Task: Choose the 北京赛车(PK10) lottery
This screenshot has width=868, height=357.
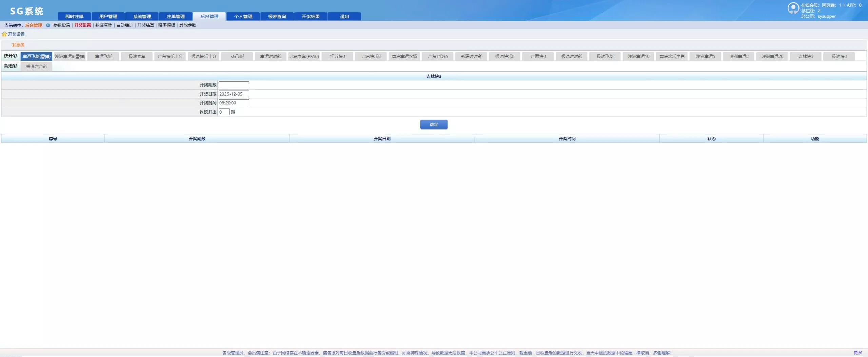Action: [304, 57]
